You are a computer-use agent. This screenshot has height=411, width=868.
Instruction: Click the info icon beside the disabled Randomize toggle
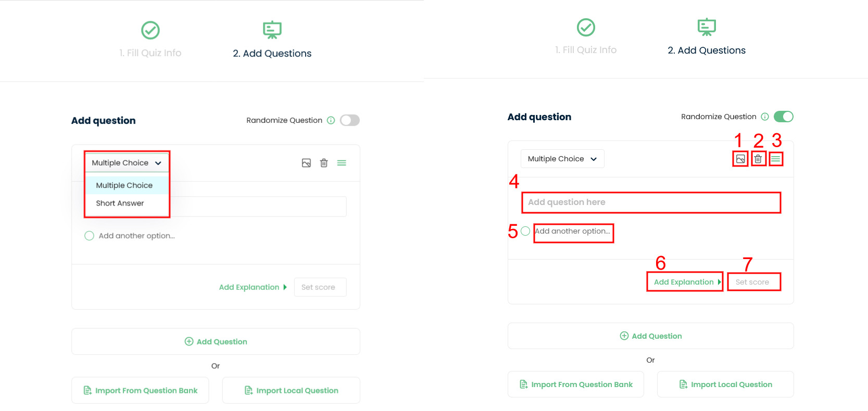[331, 120]
